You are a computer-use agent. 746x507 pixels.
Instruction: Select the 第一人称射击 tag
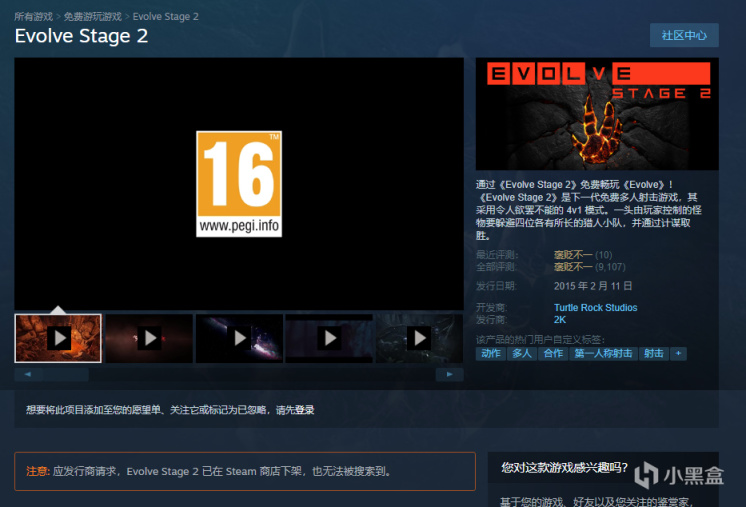[x=603, y=353]
